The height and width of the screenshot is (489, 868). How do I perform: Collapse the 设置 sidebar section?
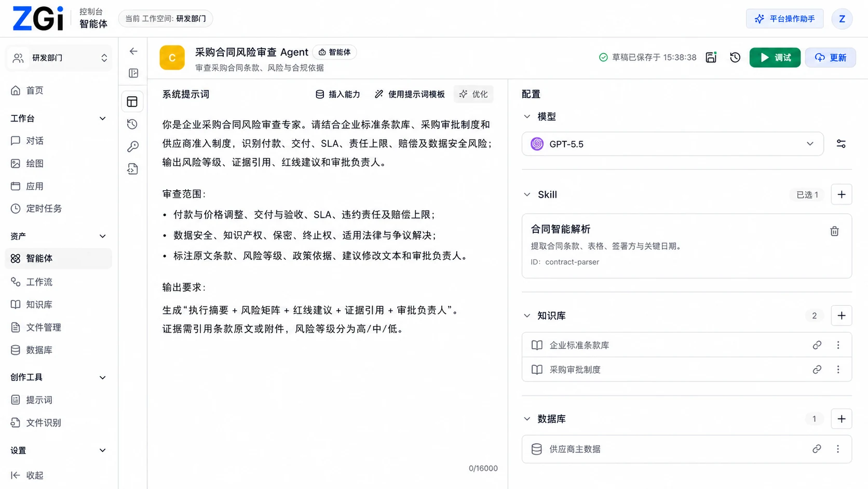coord(102,451)
